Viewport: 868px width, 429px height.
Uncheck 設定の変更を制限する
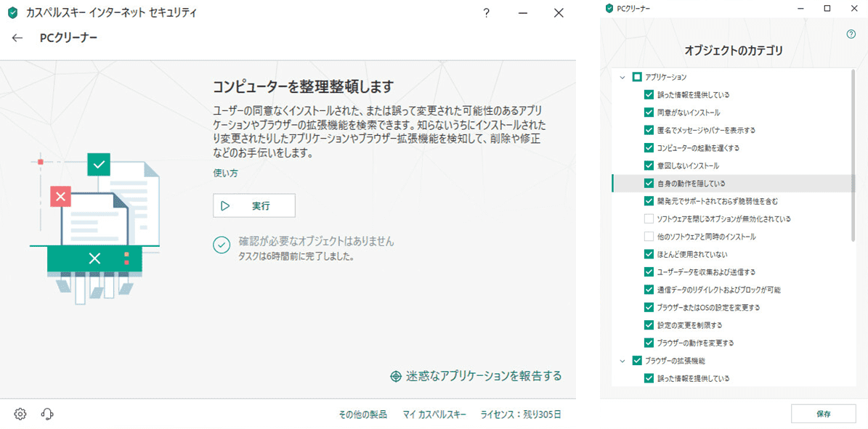coord(649,325)
